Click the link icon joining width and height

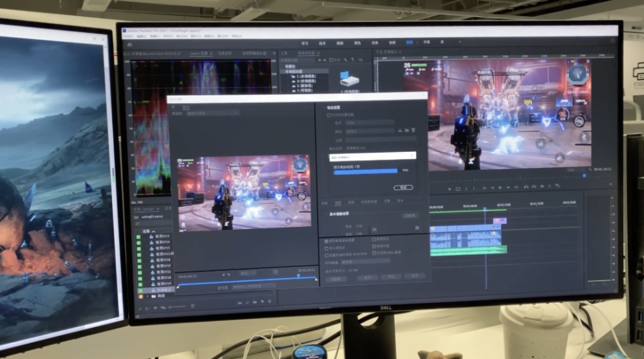coord(374,229)
